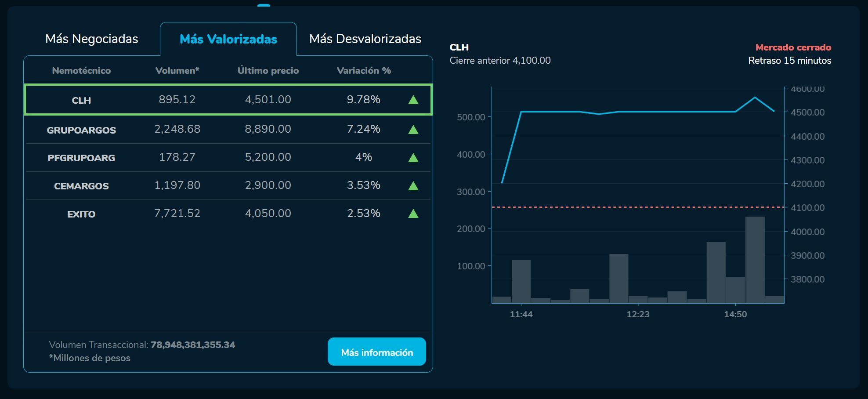The height and width of the screenshot is (399, 868).
Task: Sort by the Volumen column header
Action: pyautogui.click(x=177, y=70)
